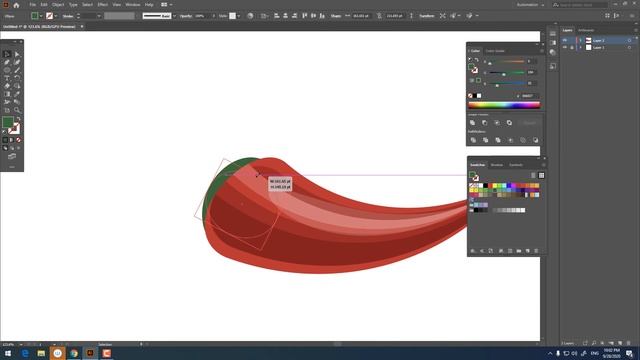Click the search Adobe Stock field
This screenshot has height=360, width=640.
pyautogui.click(x=580, y=5)
